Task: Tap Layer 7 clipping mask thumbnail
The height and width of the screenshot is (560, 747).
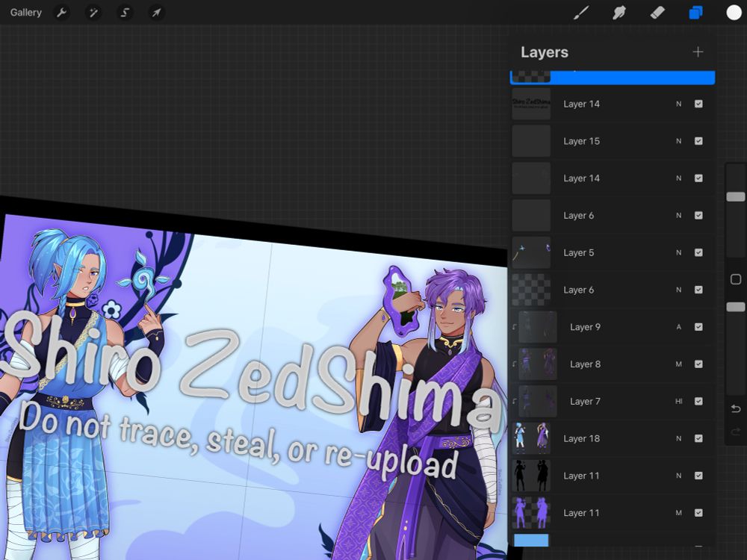Action: [x=537, y=401]
